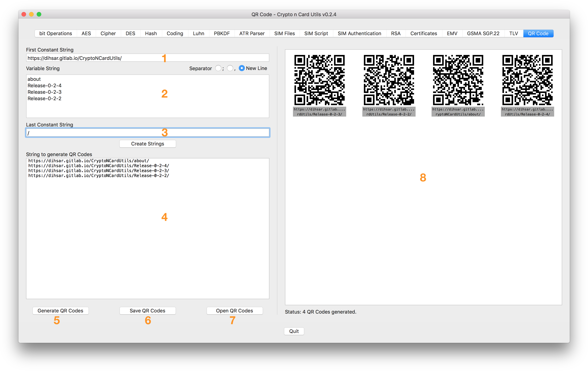This screenshot has width=588, height=371.
Task: Click the String to generate QR Codes box
Action: 148,228
